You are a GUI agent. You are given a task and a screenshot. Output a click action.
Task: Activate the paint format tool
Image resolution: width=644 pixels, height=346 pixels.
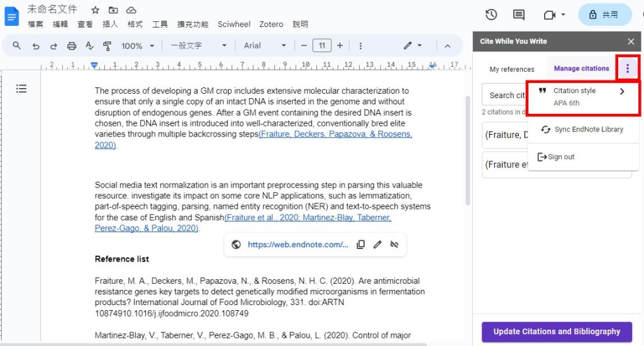[107, 46]
